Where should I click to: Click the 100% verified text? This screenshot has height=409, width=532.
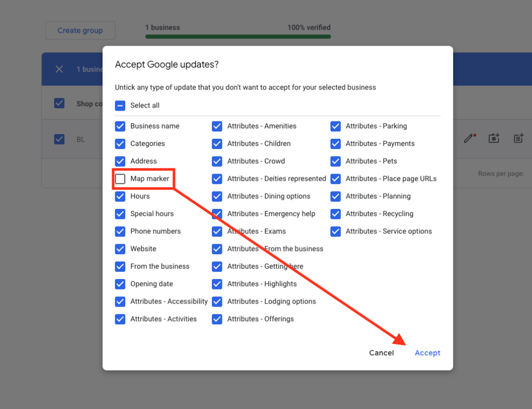click(x=309, y=28)
